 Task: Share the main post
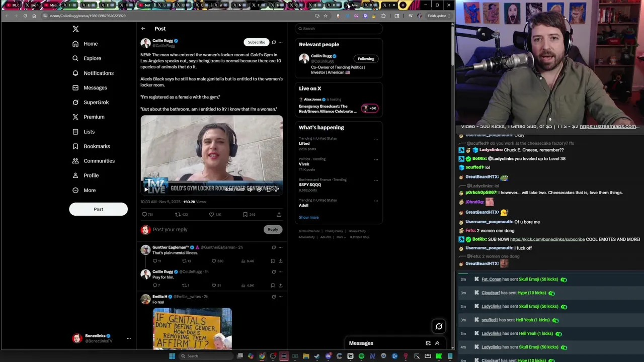coord(279,215)
